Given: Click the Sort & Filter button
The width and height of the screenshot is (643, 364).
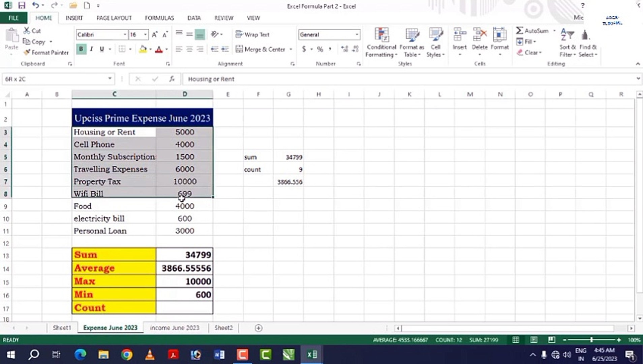Looking at the screenshot, I should pos(567,42).
